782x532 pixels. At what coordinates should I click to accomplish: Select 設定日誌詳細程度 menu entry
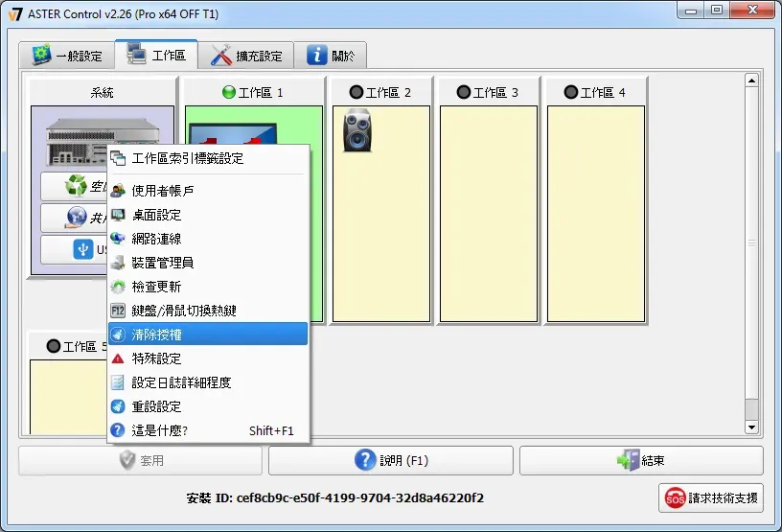[208, 382]
